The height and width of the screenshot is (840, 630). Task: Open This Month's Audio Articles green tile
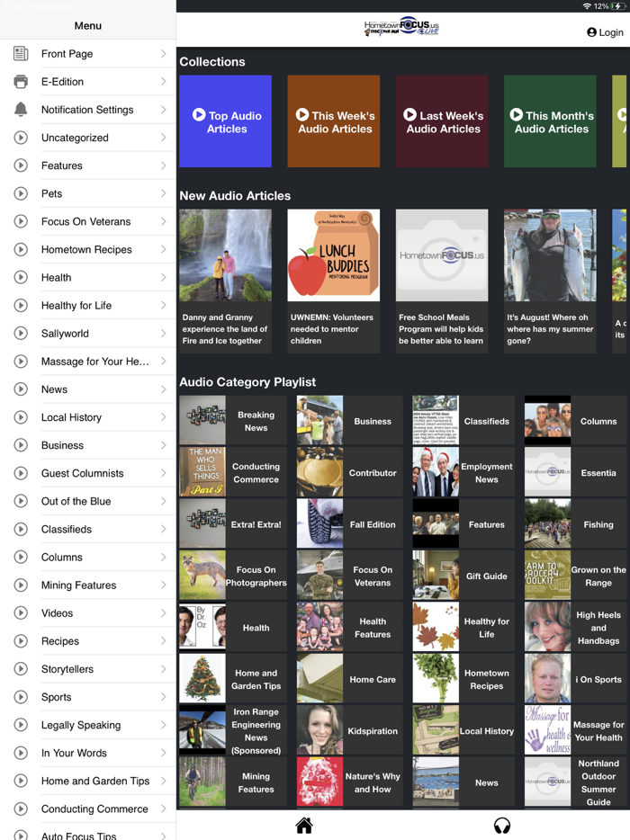tap(550, 121)
